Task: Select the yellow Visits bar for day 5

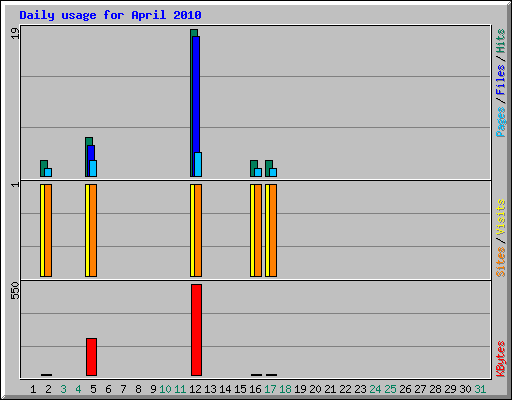Action: (x=87, y=230)
